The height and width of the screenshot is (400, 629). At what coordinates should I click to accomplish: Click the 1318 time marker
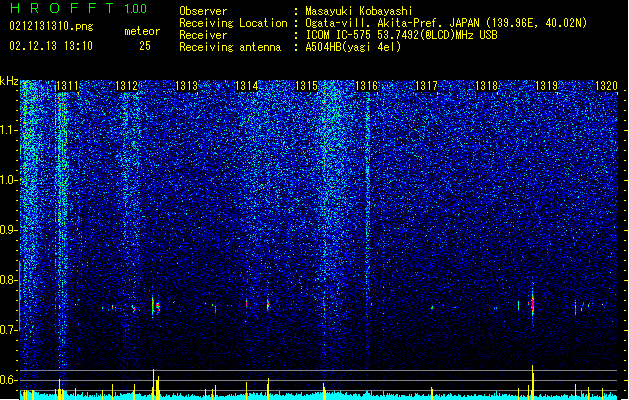tap(486, 86)
